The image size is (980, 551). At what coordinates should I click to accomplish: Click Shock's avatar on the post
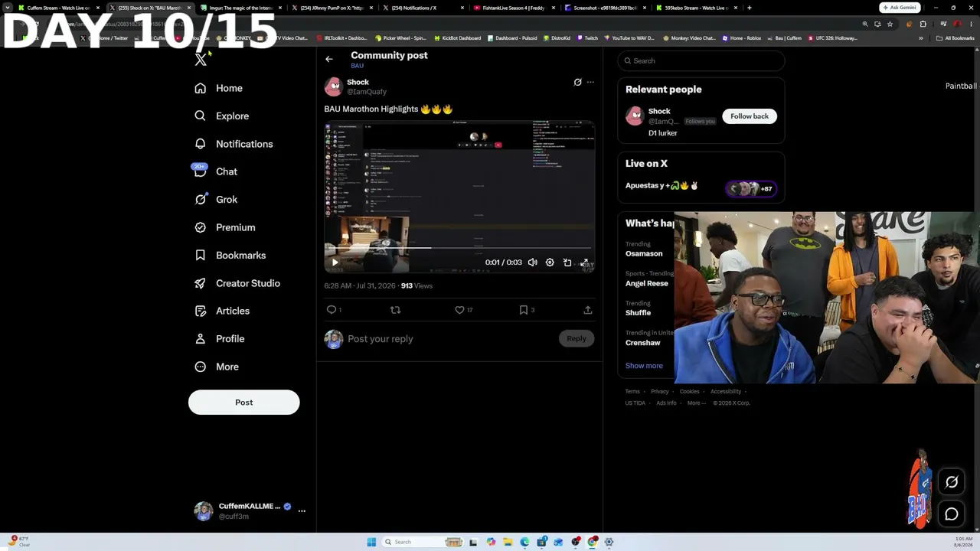[333, 86]
